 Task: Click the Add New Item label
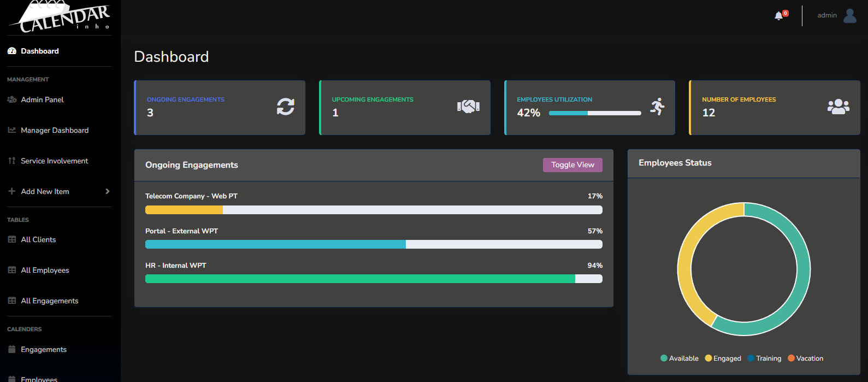tap(45, 191)
